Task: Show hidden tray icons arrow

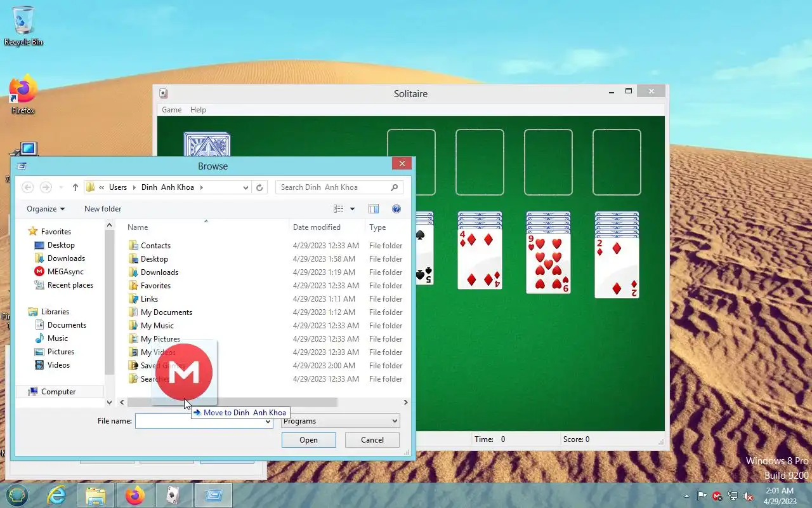Action: pos(686,496)
